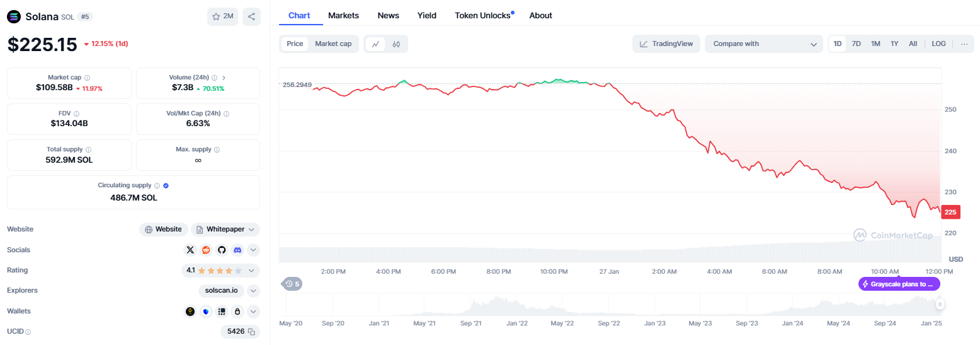
Task: Open the X (Twitter) social link
Action: (x=190, y=250)
